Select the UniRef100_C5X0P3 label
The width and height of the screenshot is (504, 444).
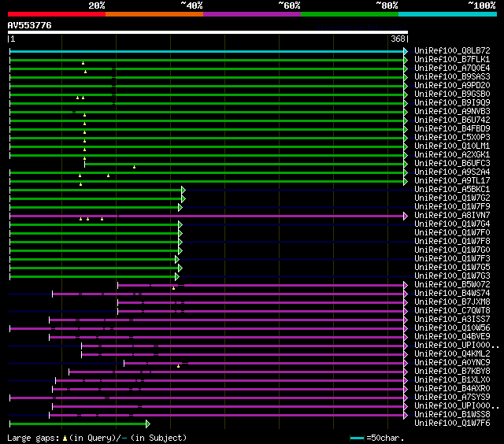coord(452,138)
